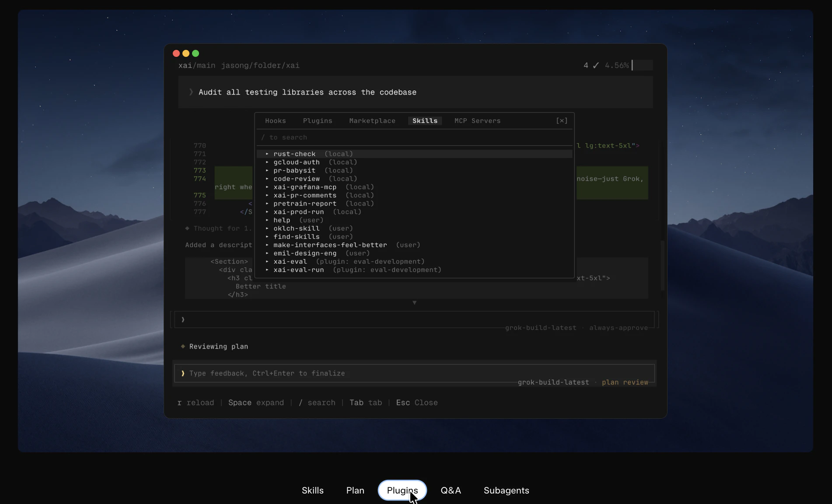The image size is (832, 504).
Task: Click the 4.56% context usage indicator
Action: [x=617, y=66]
